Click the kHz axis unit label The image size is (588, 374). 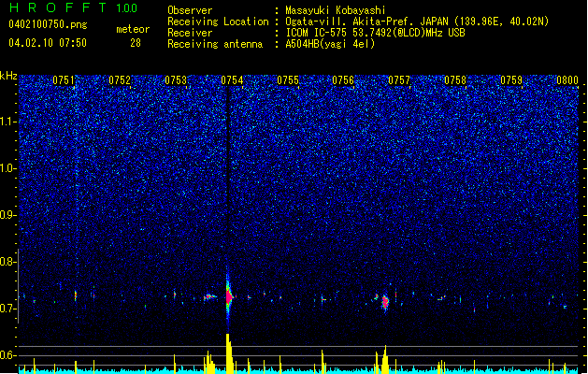[8, 76]
